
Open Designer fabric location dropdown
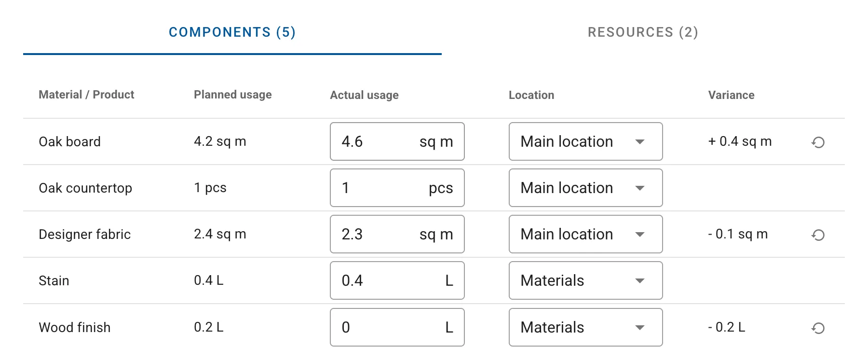[585, 234]
